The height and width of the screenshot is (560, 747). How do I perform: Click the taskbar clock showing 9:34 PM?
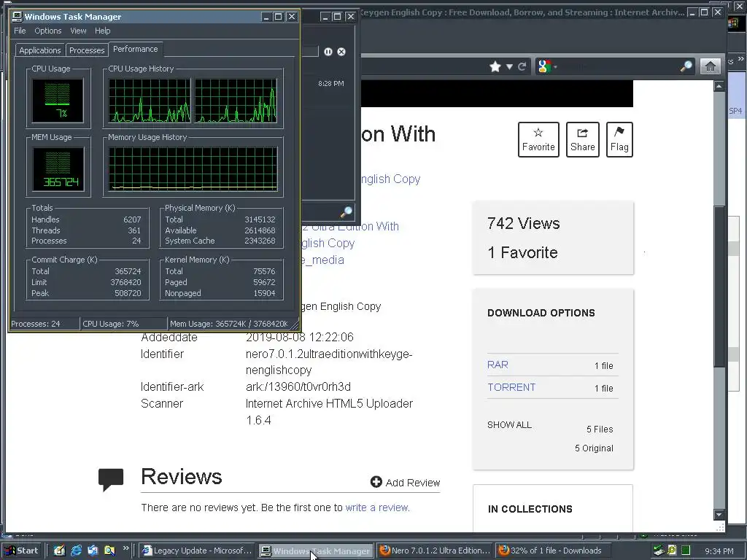[x=719, y=551]
